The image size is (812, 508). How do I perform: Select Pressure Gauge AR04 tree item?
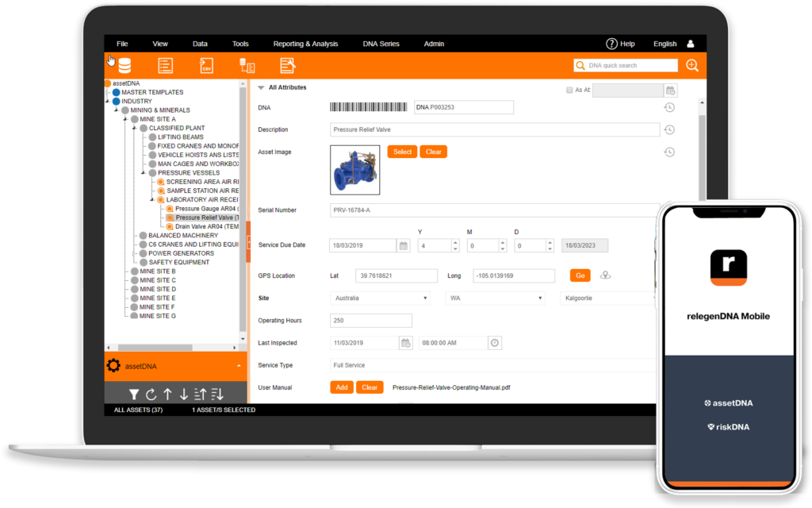205,209
